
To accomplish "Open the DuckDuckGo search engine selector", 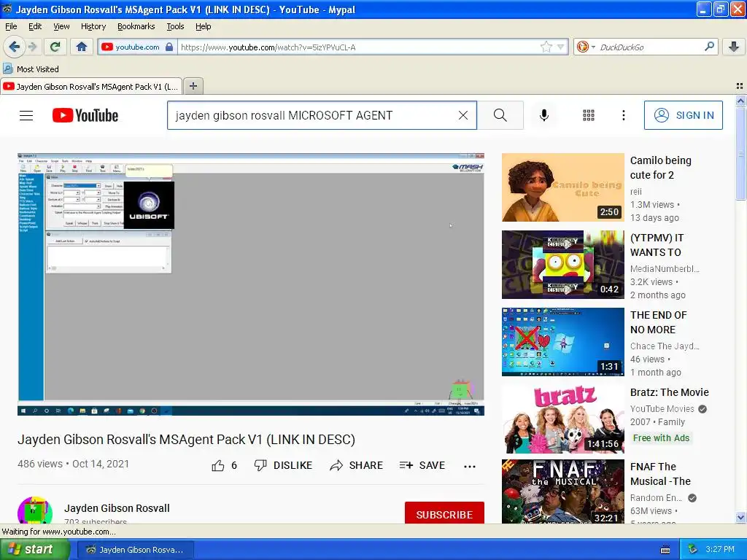I will [586, 47].
